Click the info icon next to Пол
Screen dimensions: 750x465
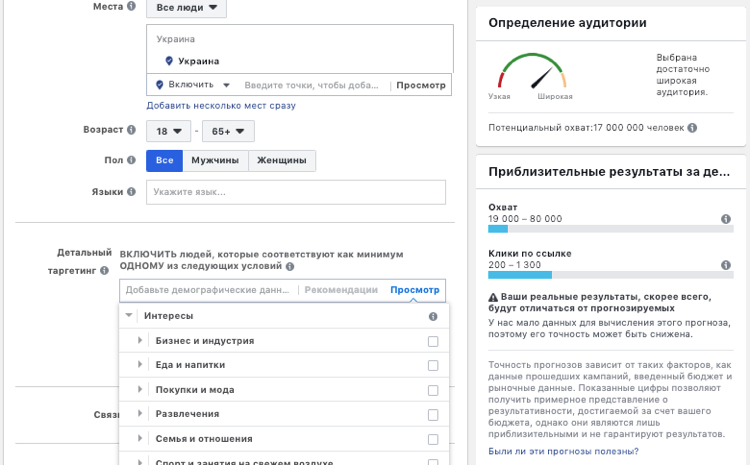[131, 160]
